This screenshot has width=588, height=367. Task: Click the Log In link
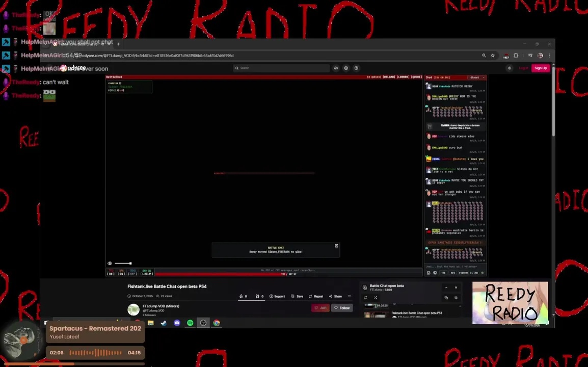point(523,68)
